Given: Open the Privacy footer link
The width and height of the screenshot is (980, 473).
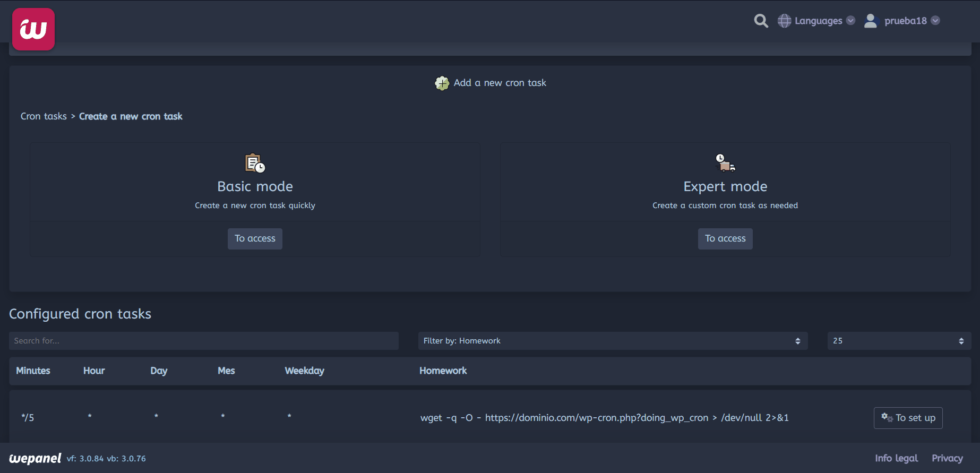Looking at the screenshot, I should click(947, 458).
